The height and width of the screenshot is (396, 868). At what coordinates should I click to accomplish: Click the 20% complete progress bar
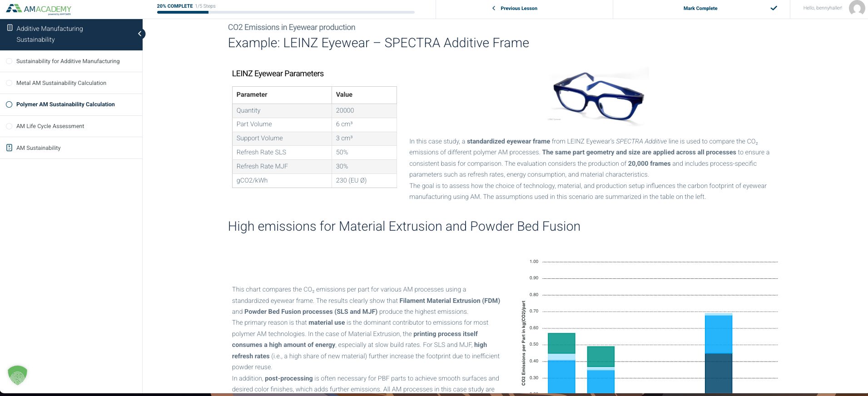[x=286, y=12]
